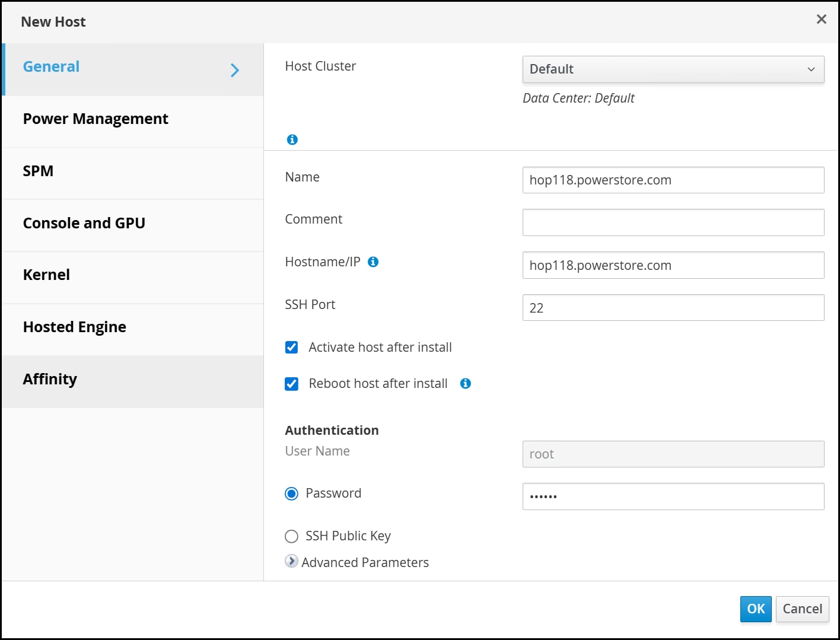The width and height of the screenshot is (840, 640).
Task: Switch to Power Management tab
Action: (x=133, y=122)
